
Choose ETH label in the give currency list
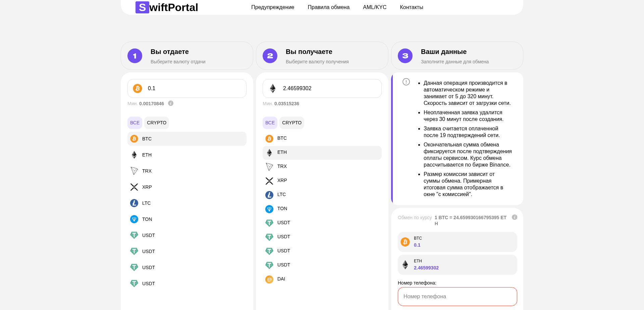click(x=147, y=155)
